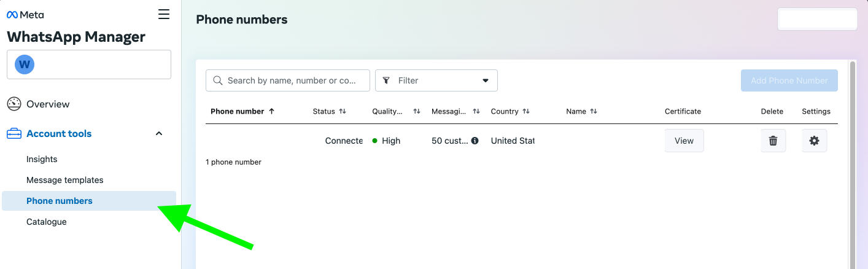Open Insights in the sidebar

pyautogui.click(x=42, y=159)
